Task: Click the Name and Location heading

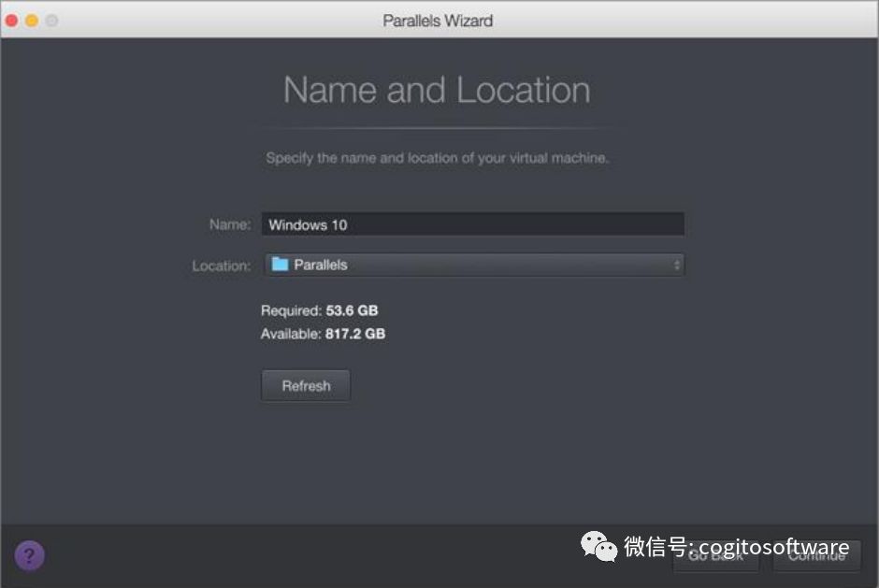Action: (x=437, y=91)
